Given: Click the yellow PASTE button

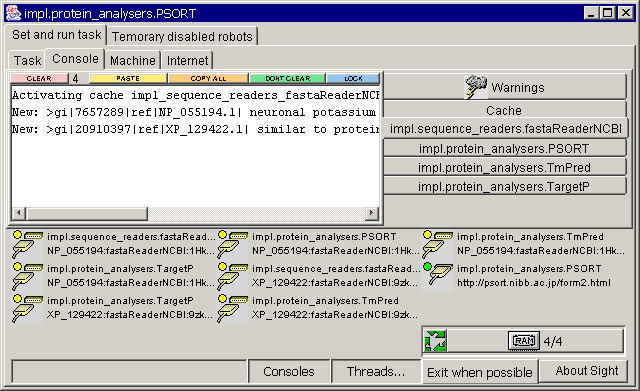Looking at the screenshot, I should click(x=128, y=78).
